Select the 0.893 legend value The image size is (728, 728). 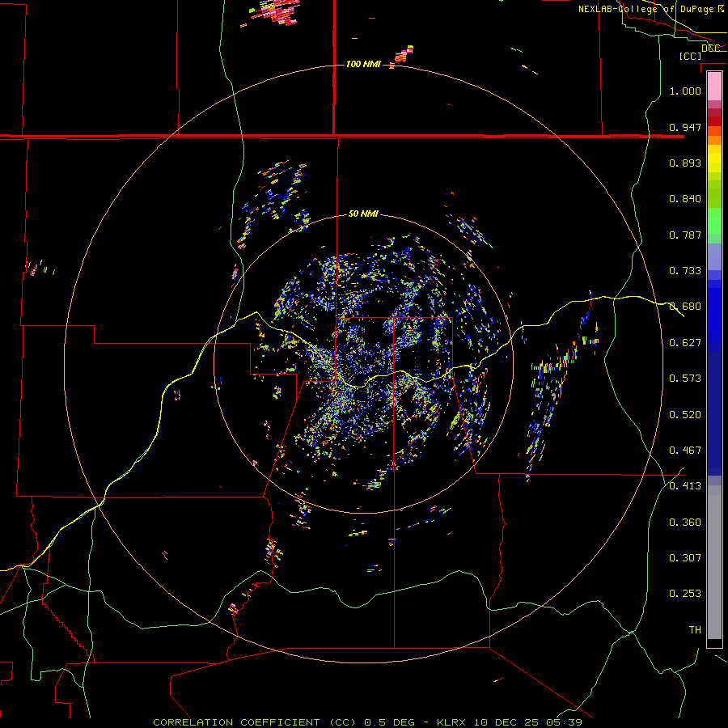coord(685,163)
